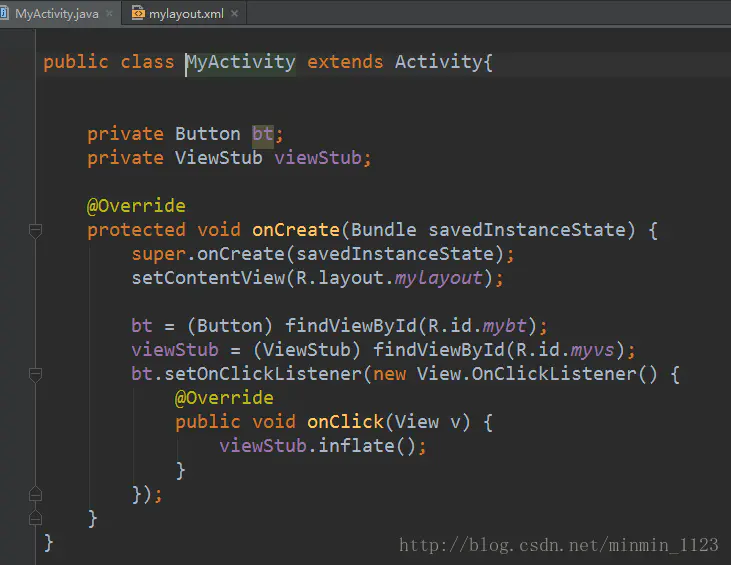Image resolution: width=731 pixels, height=565 pixels.
Task: Click the setOnClickListener method call
Action: click(x=263, y=374)
